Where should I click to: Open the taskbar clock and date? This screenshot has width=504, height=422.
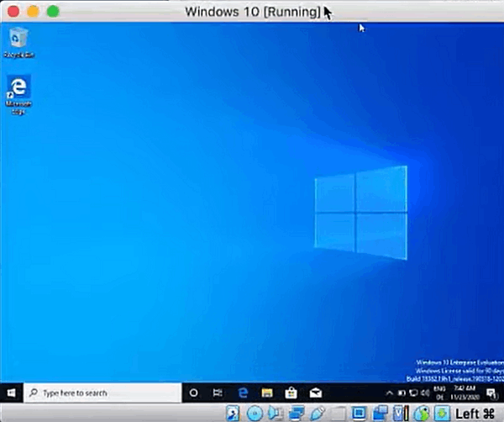pyautogui.click(x=465, y=393)
